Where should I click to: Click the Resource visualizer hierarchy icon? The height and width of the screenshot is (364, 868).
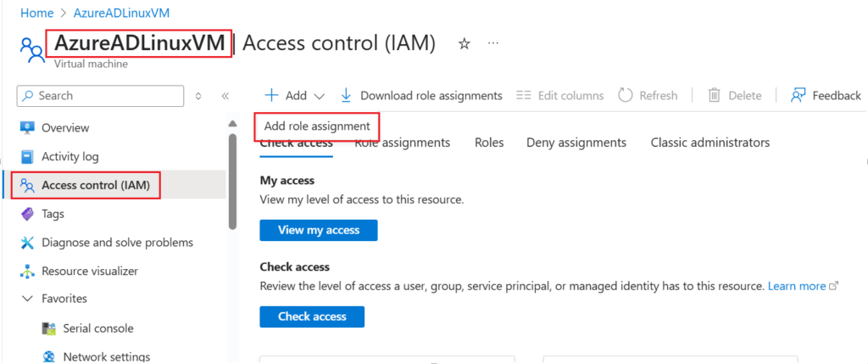point(27,272)
